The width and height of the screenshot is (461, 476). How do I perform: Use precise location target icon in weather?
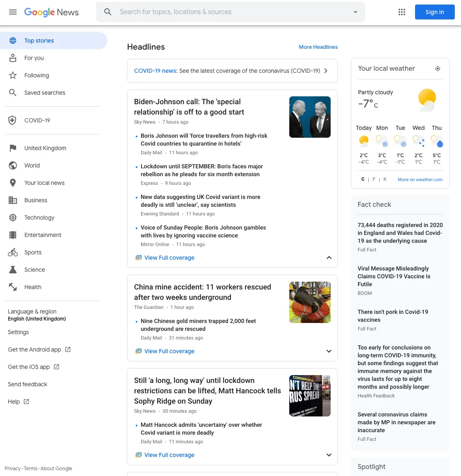pos(437,69)
